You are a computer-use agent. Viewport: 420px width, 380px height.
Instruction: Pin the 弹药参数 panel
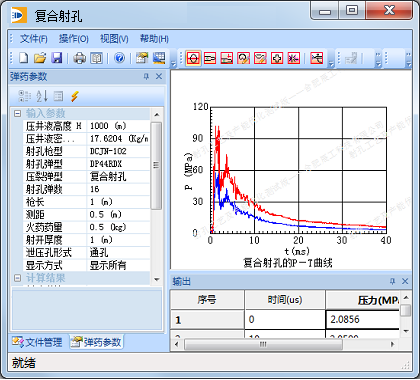(x=146, y=77)
